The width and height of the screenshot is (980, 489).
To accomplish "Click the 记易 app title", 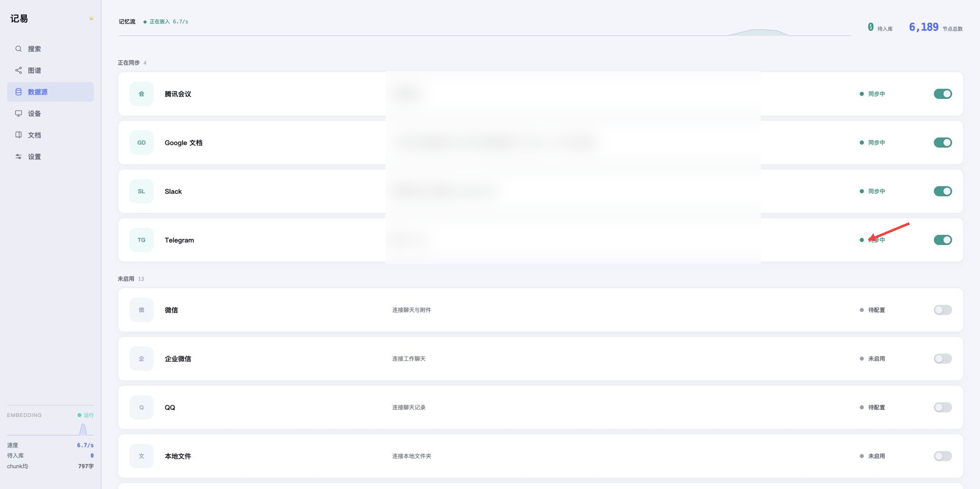I will point(19,19).
